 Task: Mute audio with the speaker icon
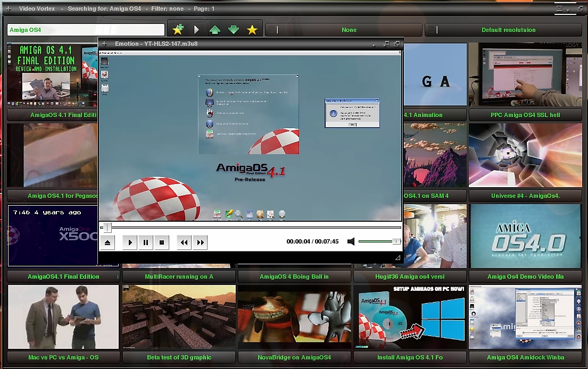point(351,241)
